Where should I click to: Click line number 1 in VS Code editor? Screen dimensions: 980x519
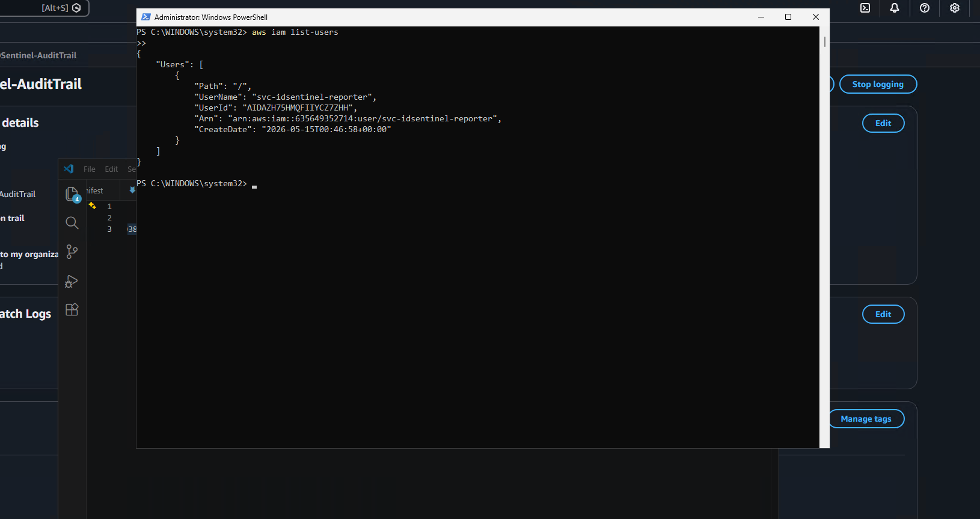click(109, 207)
